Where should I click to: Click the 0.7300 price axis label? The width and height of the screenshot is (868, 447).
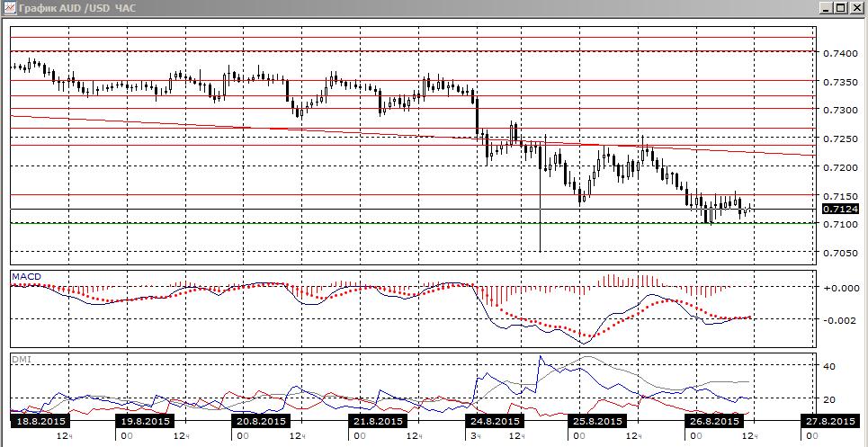[x=840, y=110]
